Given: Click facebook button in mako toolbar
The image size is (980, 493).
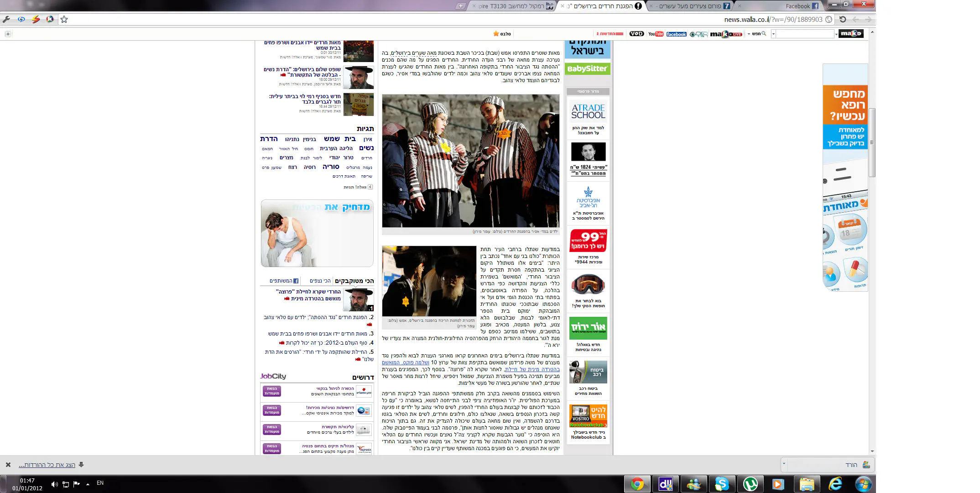Looking at the screenshot, I should tap(676, 34).
